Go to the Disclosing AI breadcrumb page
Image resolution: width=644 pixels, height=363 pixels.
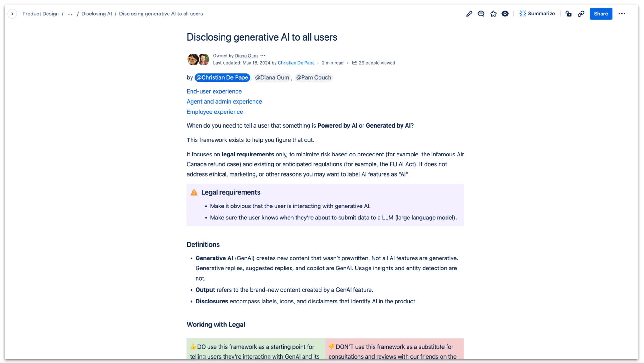tap(97, 14)
